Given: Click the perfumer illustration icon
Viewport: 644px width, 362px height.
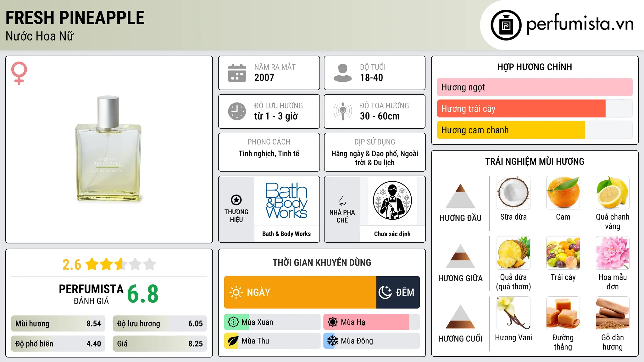Looking at the screenshot, I should pos(392,200).
